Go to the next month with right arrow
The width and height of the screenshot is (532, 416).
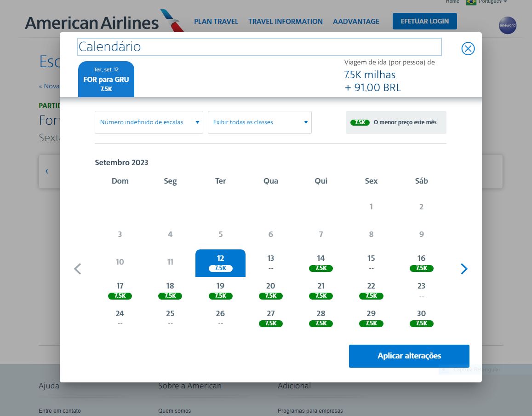[464, 269]
